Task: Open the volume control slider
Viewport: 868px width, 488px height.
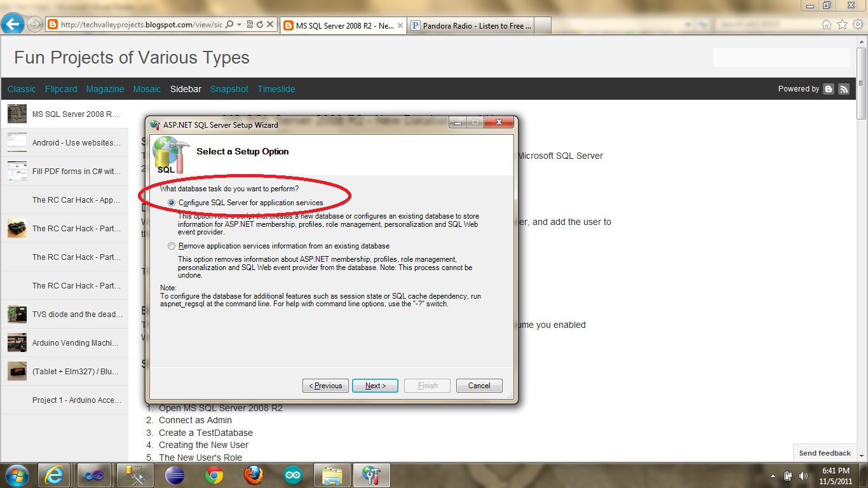Action: click(803, 475)
